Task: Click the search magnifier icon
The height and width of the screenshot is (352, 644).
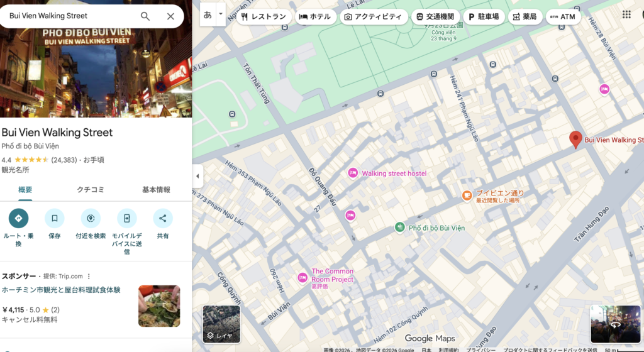Action: coord(145,16)
